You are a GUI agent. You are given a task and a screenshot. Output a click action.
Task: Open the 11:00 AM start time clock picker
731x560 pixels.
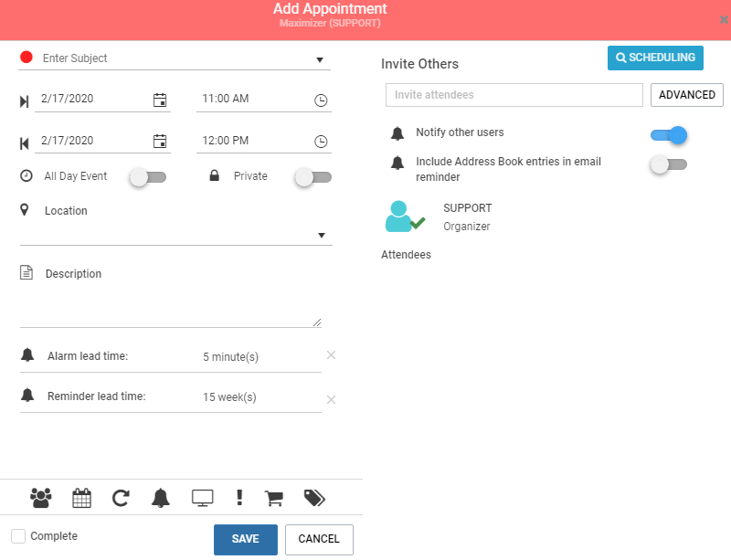tap(321, 100)
